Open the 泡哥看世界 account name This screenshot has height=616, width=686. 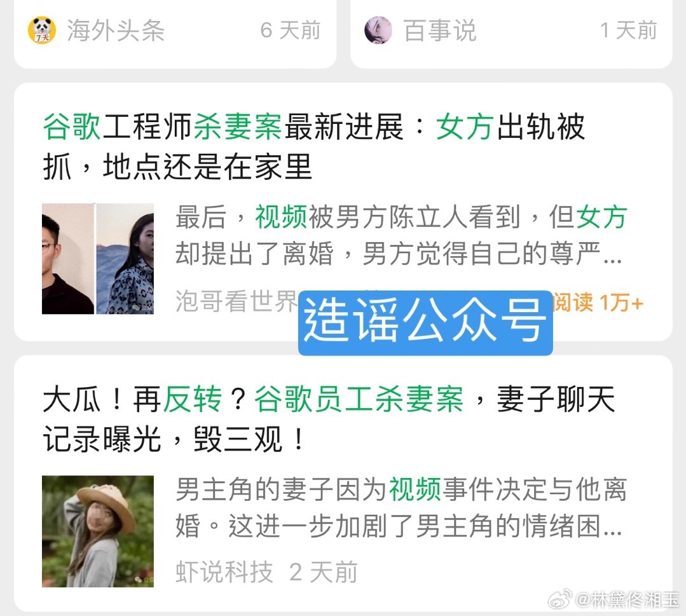(237, 301)
